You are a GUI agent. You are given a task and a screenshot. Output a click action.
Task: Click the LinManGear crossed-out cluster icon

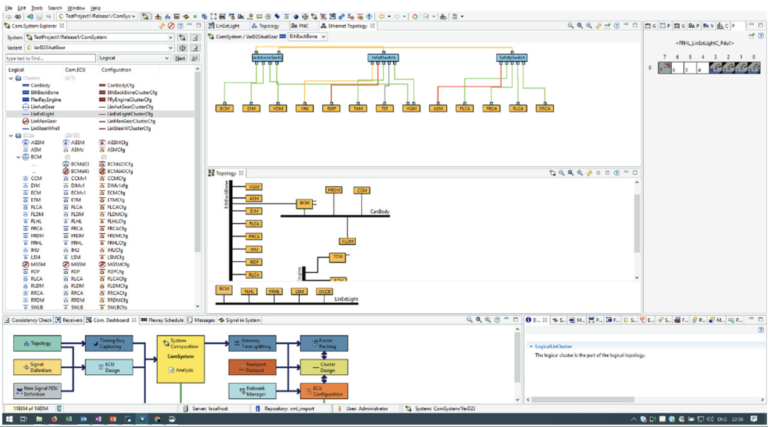(x=23, y=121)
